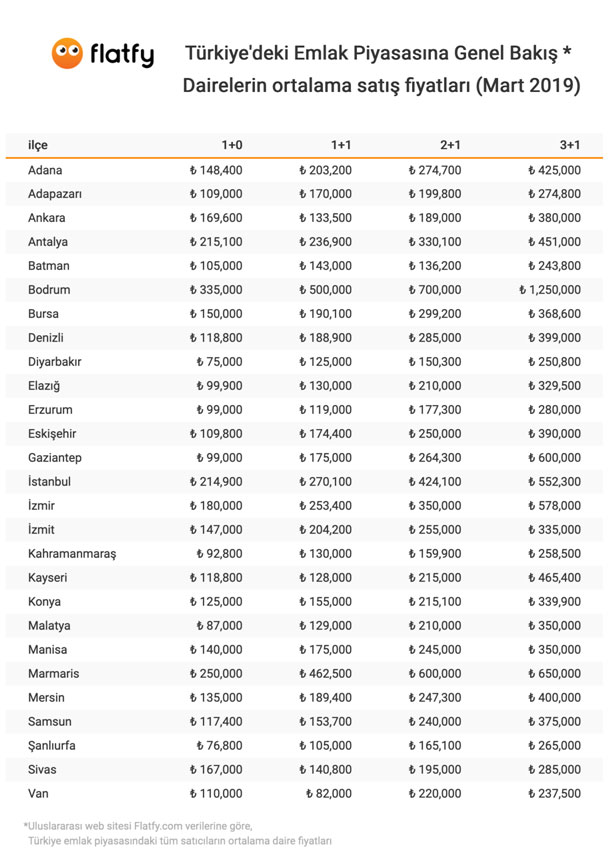Click Gaziantep's 3+1 price ₺600,000
This screenshot has width=608, height=866.
(x=554, y=457)
